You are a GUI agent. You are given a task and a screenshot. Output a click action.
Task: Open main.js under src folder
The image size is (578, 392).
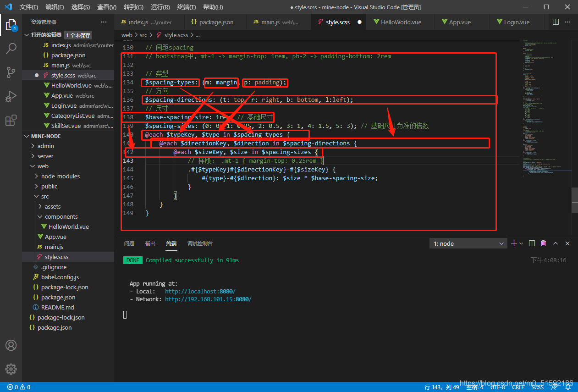(x=54, y=247)
